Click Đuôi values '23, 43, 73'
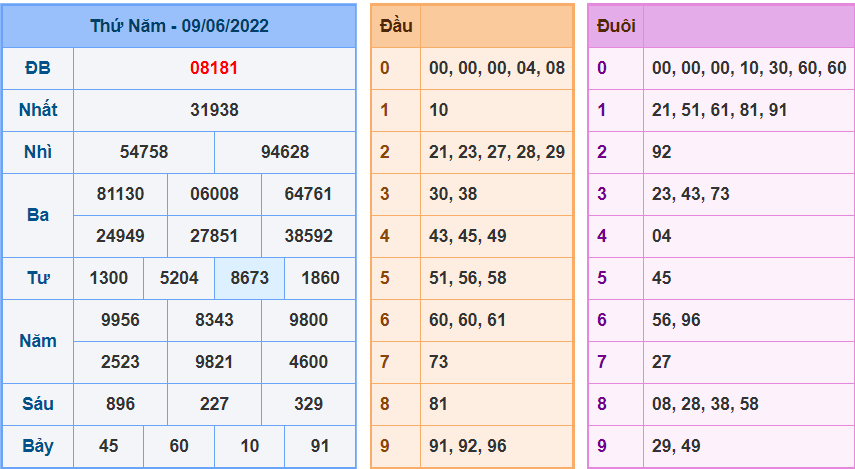This screenshot has height=469, width=855. click(x=691, y=194)
